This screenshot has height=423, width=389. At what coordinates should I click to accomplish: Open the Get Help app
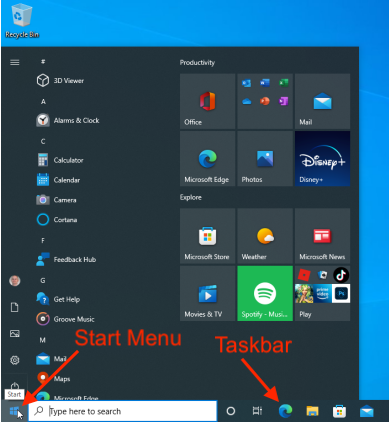click(58, 299)
